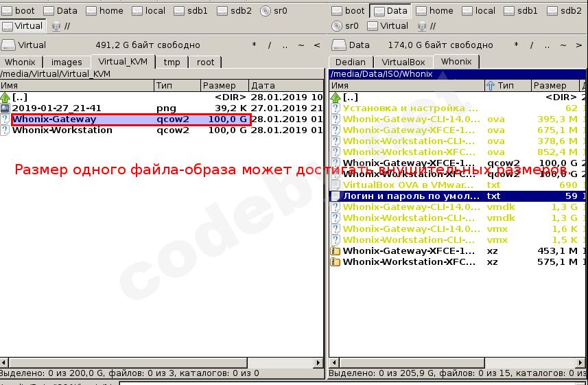Sort right panel by Размер column header
The image size is (588, 385).
(x=555, y=86)
